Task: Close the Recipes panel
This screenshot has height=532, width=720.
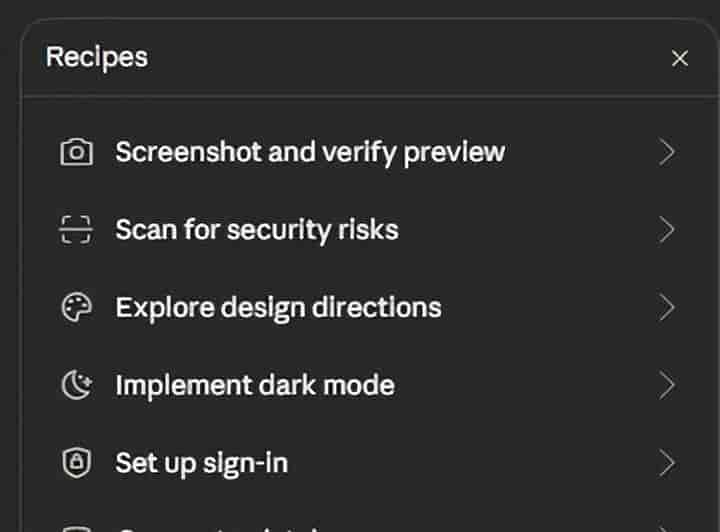Action: pos(680,58)
